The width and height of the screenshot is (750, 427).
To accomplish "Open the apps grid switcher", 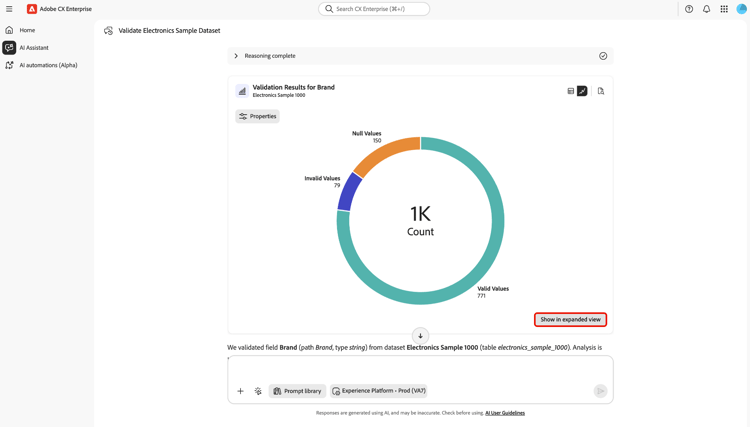I will click(724, 9).
